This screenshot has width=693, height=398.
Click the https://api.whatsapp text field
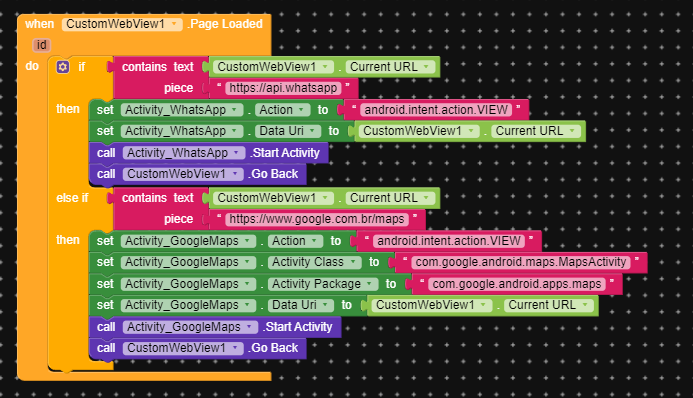point(283,88)
